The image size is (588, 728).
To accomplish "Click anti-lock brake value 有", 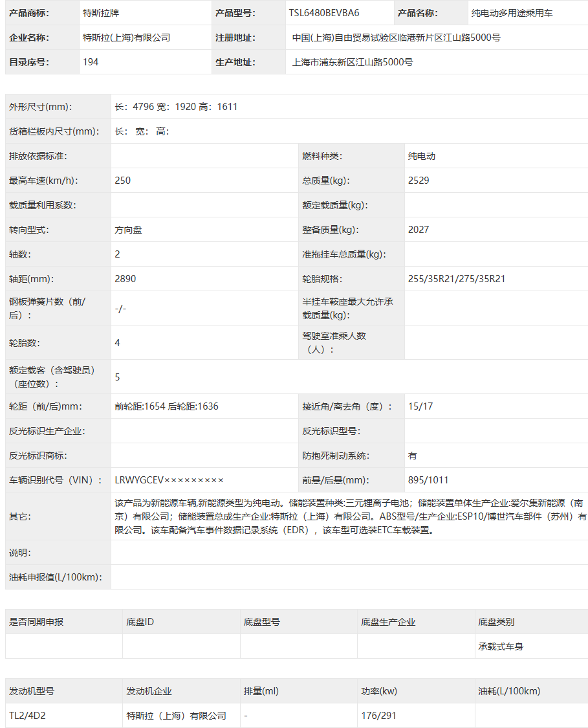I will 413,456.
